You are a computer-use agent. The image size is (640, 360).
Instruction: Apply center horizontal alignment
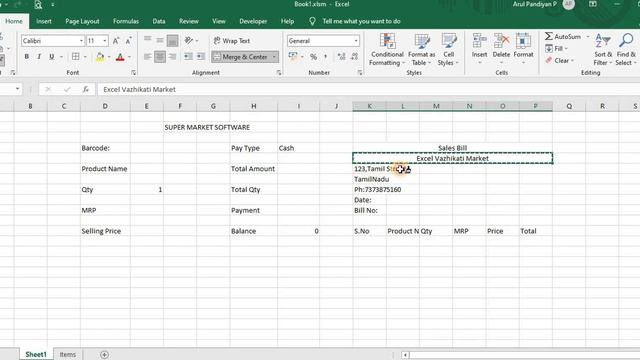(x=160, y=57)
